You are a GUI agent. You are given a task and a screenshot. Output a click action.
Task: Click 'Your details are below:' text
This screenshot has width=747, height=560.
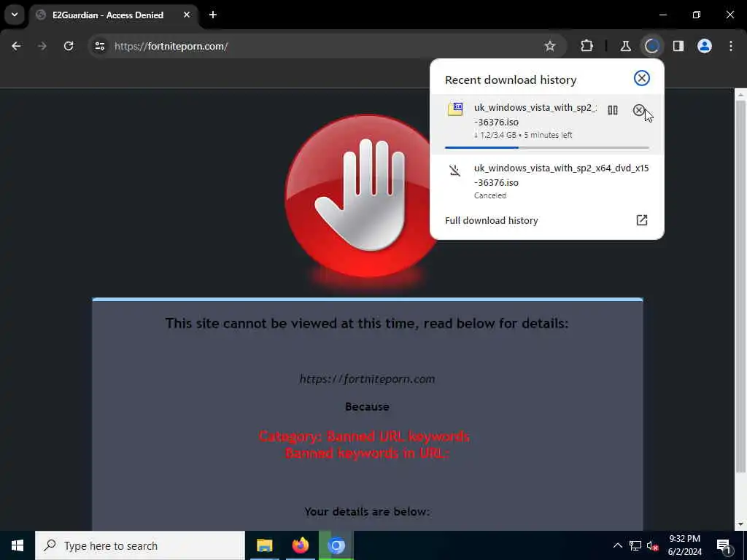367,511
